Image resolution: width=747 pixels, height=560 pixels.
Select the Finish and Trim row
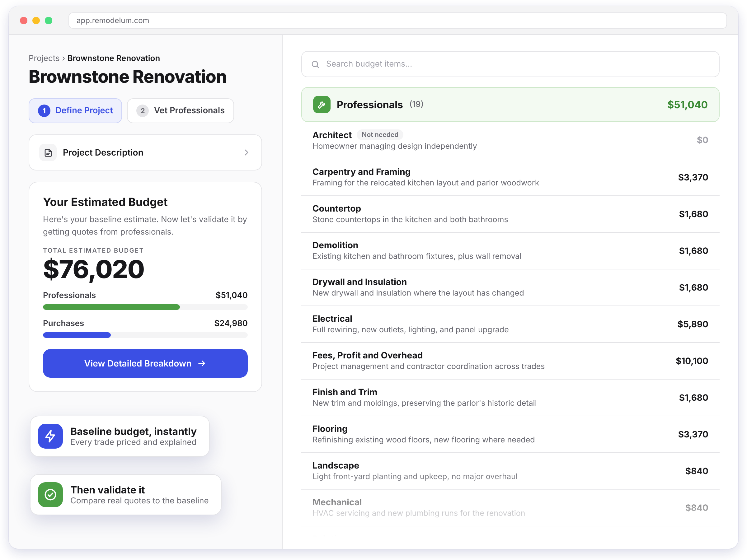pos(510,398)
